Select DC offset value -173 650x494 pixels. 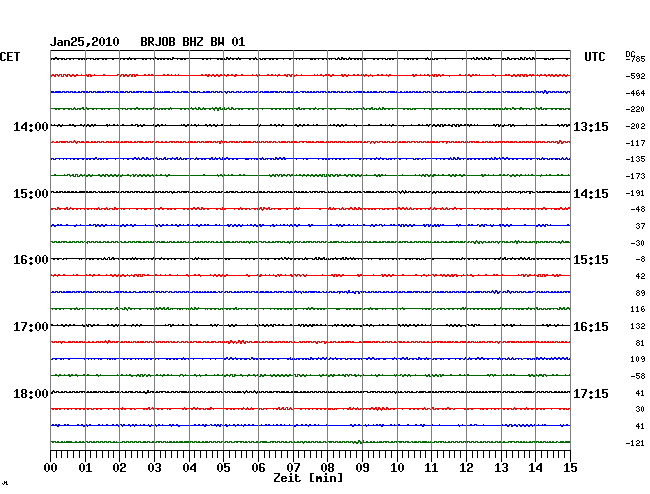(635, 176)
